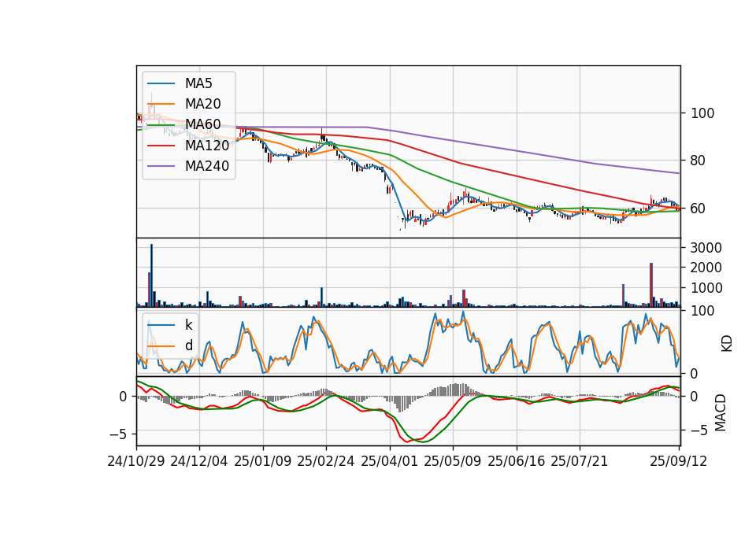
Task: Click the 25/09/12 date axis label
Action: pos(678,461)
